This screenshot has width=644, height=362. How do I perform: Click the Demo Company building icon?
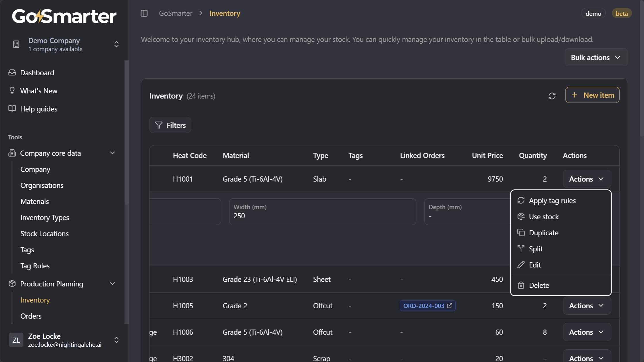click(x=16, y=44)
